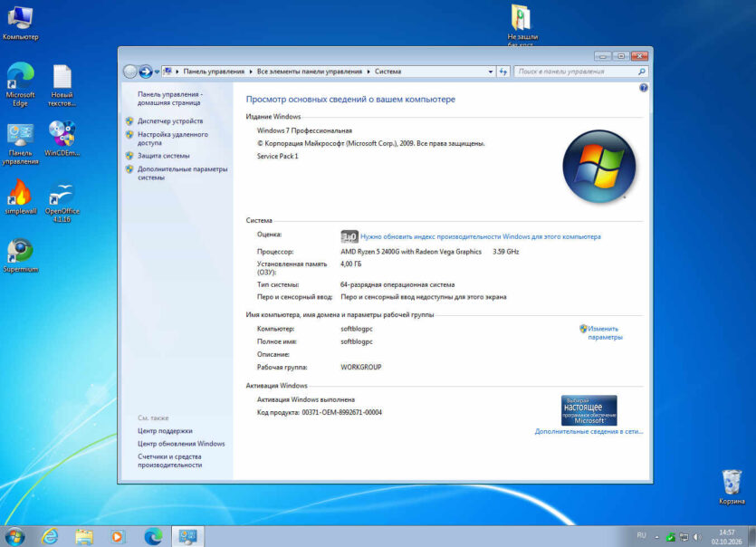
Task: Click the Forward navigation arrow
Action: click(145, 72)
